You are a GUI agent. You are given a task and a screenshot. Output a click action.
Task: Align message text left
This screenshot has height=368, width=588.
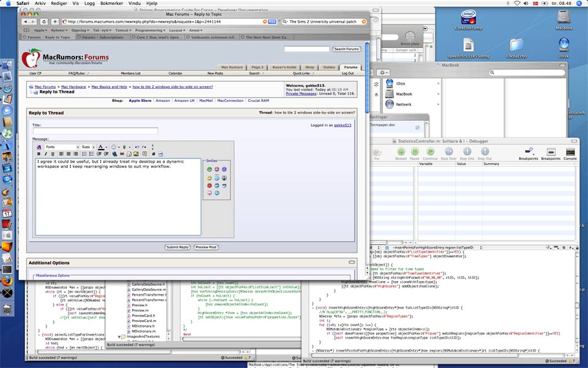(61, 154)
